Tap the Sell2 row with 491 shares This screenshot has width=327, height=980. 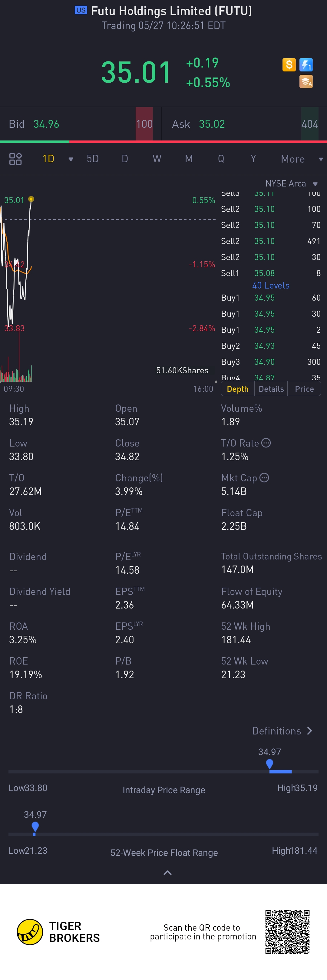coord(271,241)
